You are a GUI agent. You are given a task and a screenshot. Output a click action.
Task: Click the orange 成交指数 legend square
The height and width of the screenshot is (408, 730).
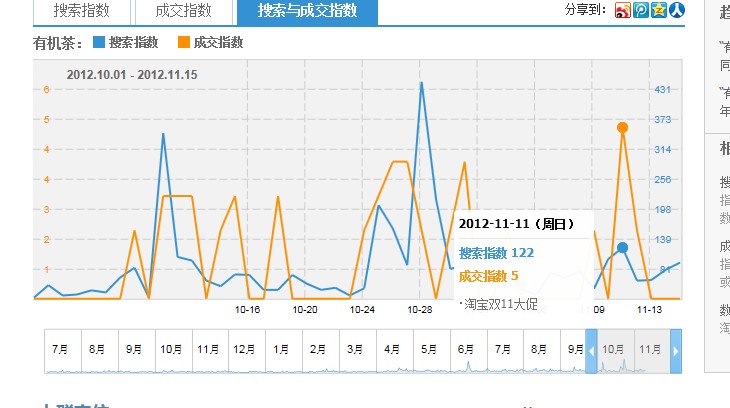click(x=183, y=43)
